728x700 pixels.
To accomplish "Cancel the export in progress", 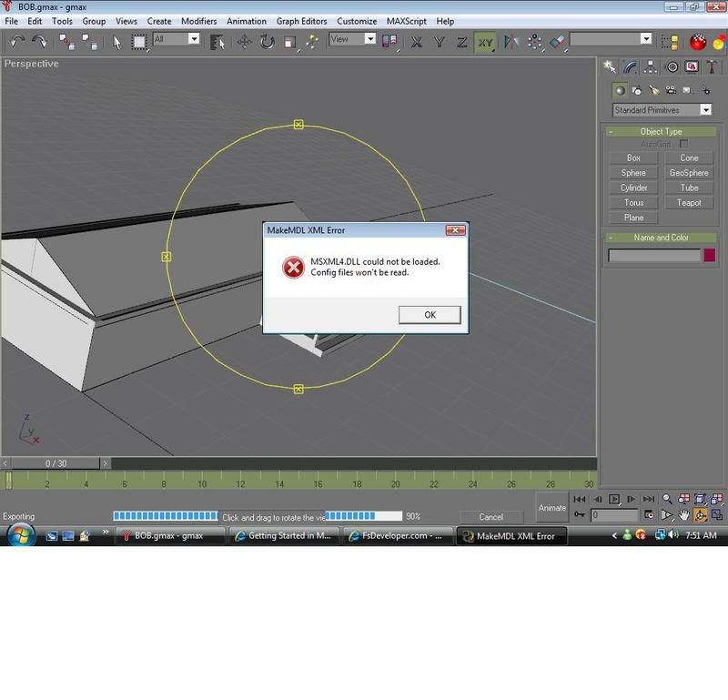I will coord(490,517).
